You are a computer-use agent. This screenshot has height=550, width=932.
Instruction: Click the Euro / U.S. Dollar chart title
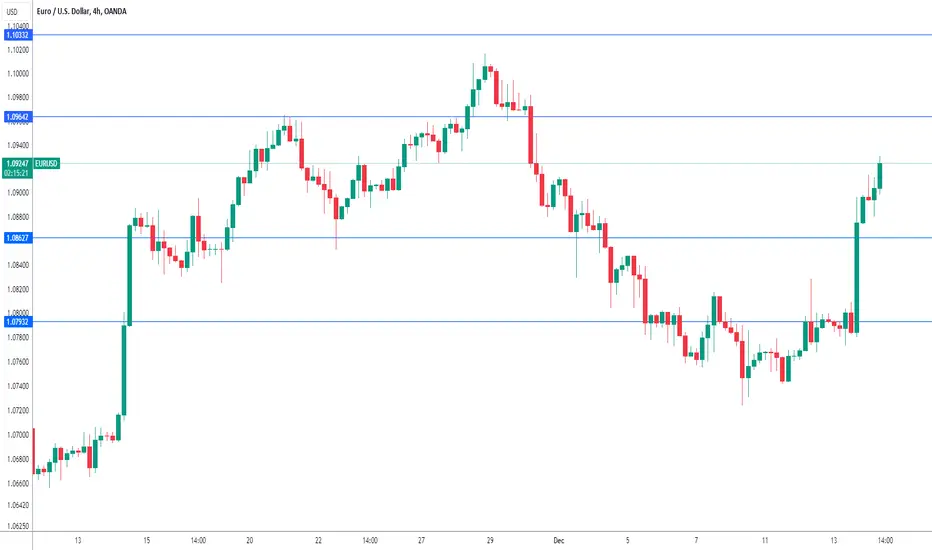pyautogui.click(x=81, y=11)
